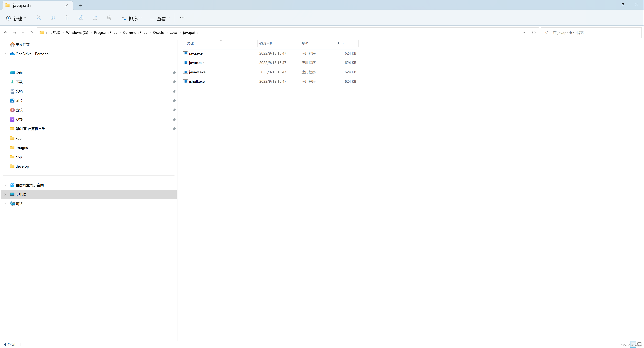This screenshot has width=644, height=348.
Task: Open the app folder in sidebar
Action: pyautogui.click(x=18, y=157)
